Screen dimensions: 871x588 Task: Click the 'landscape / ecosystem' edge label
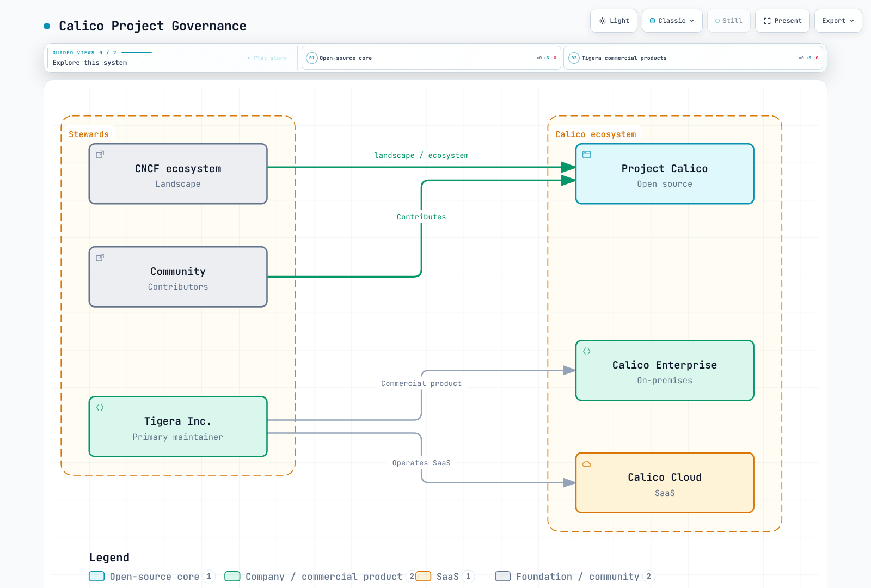pos(421,155)
